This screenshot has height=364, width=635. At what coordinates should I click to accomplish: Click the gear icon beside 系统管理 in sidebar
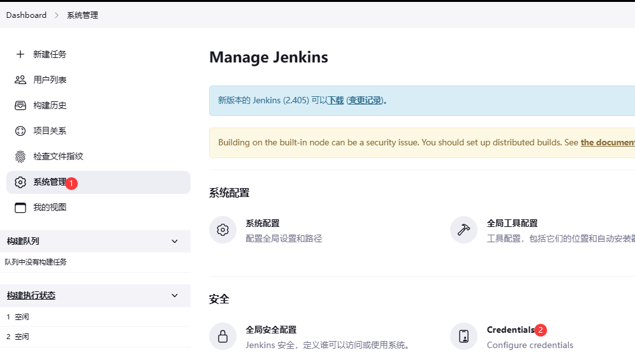tap(20, 182)
